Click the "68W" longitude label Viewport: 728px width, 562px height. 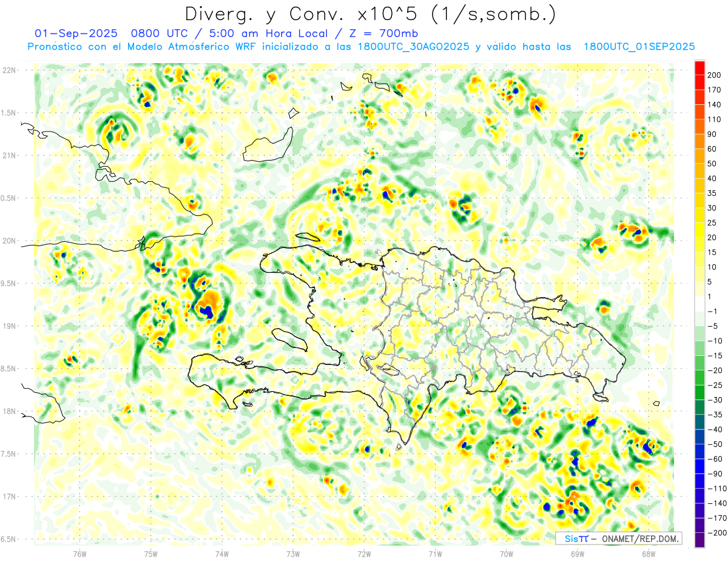click(649, 554)
